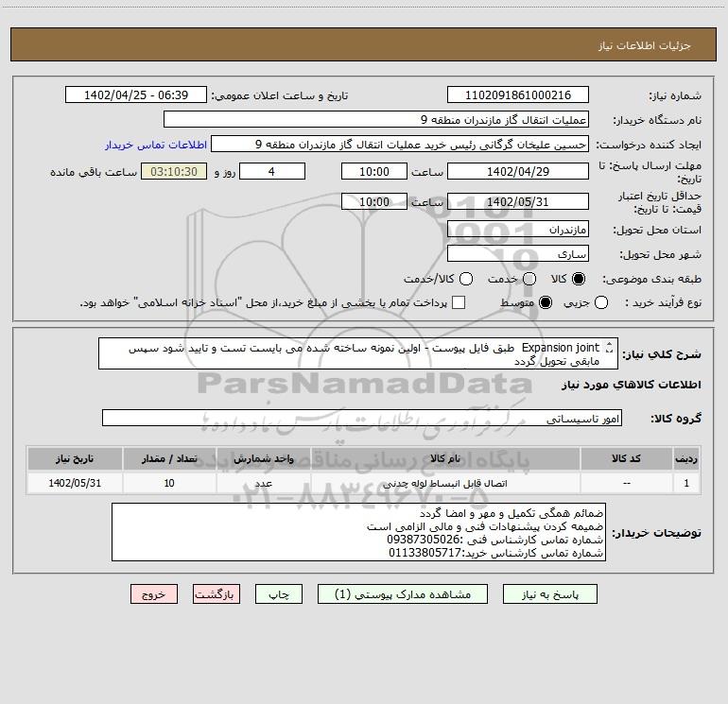Click the deadline hour field in مهلت ارسال پاسخ row
Viewport: 728px width, 704px height.
coord(374,172)
